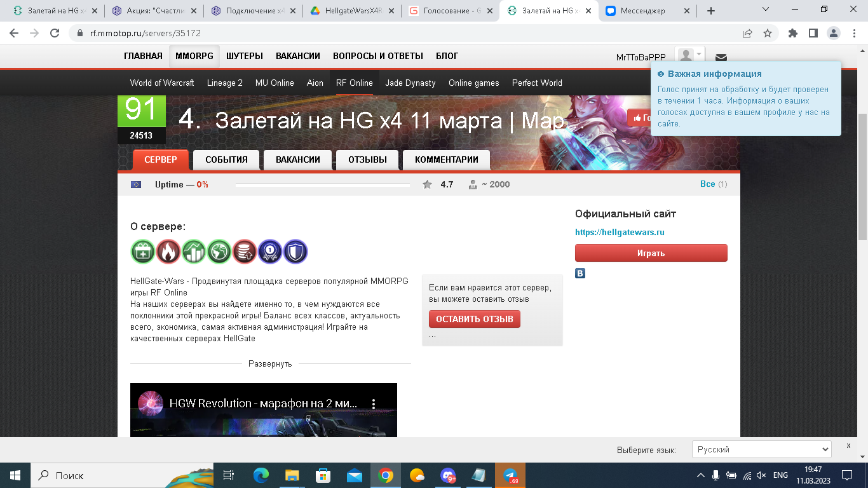The width and height of the screenshot is (868, 488).
Task: Open ВОПРОСЫ И ОТВЕТЫ menu item
Action: (x=378, y=56)
